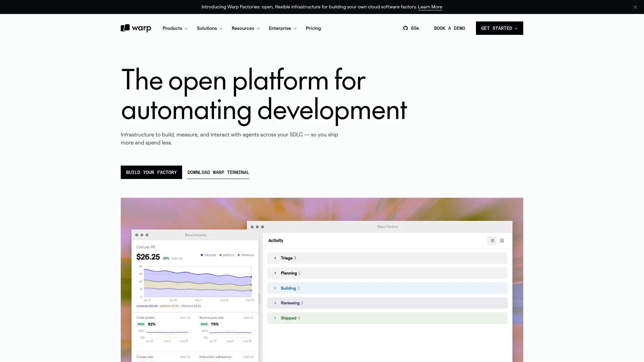The image size is (644, 362).
Task: Click the $26.25 cost per PR value
Action: [148, 257]
